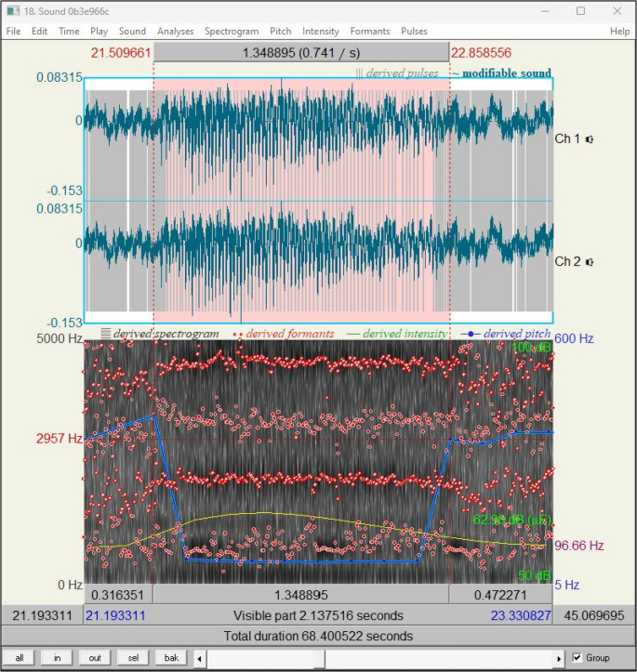Minimize the Sound editor window
The width and height of the screenshot is (637, 672).
(x=545, y=11)
